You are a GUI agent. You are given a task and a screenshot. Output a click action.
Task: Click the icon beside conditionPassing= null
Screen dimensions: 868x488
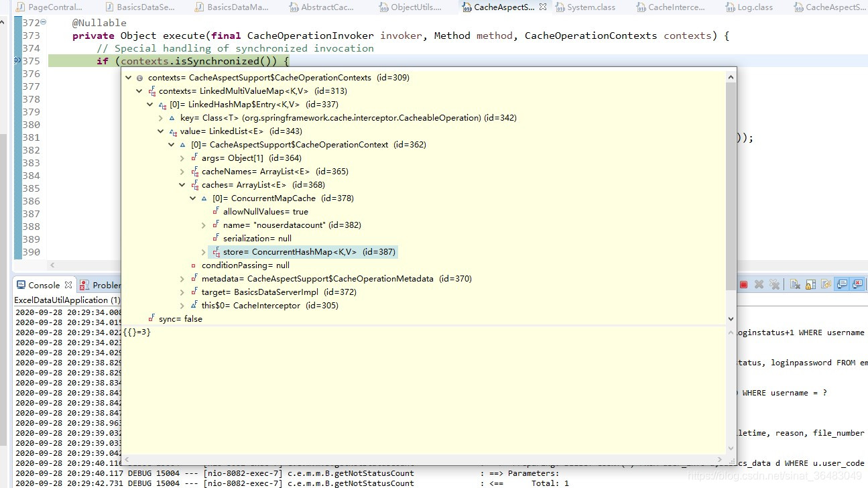coord(194,265)
